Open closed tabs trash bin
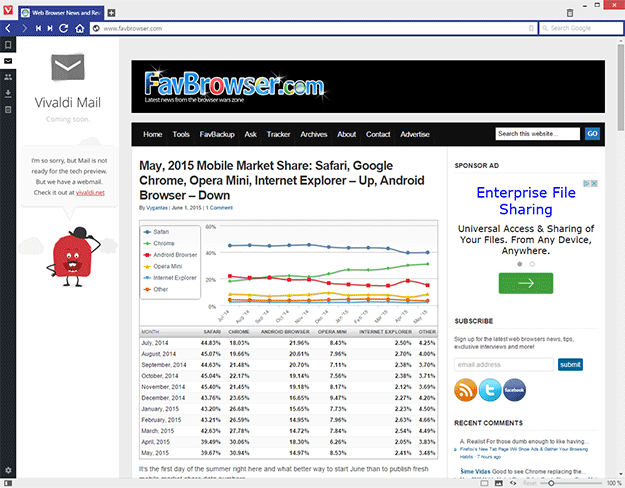 tap(570, 12)
